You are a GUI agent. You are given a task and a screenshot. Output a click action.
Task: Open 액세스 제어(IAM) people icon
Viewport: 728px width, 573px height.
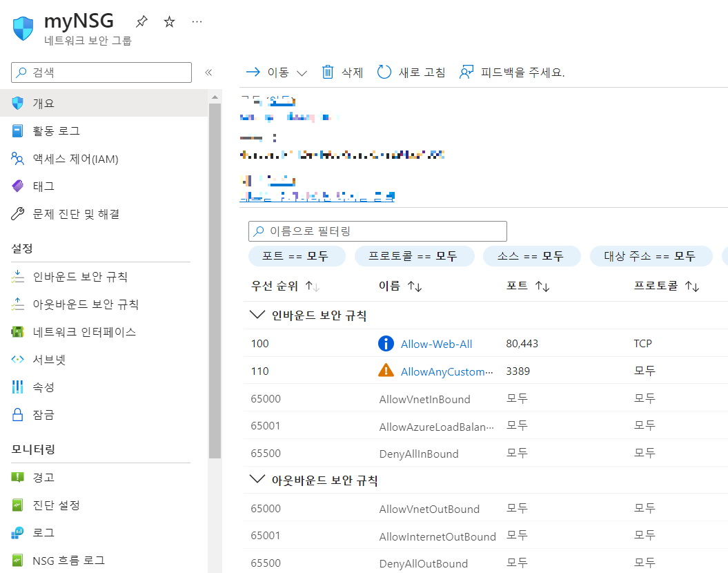coord(18,159)
